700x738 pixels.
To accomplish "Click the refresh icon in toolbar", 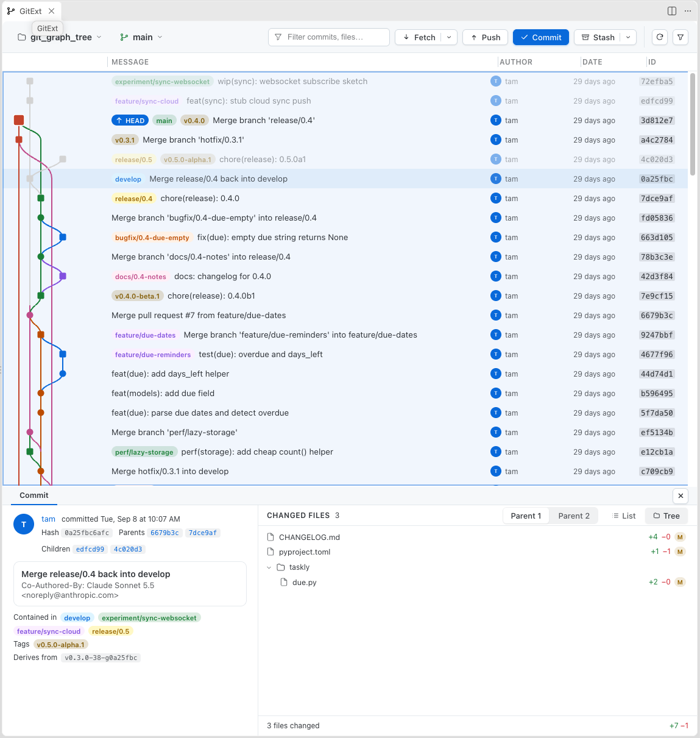I will coord(660,37).
